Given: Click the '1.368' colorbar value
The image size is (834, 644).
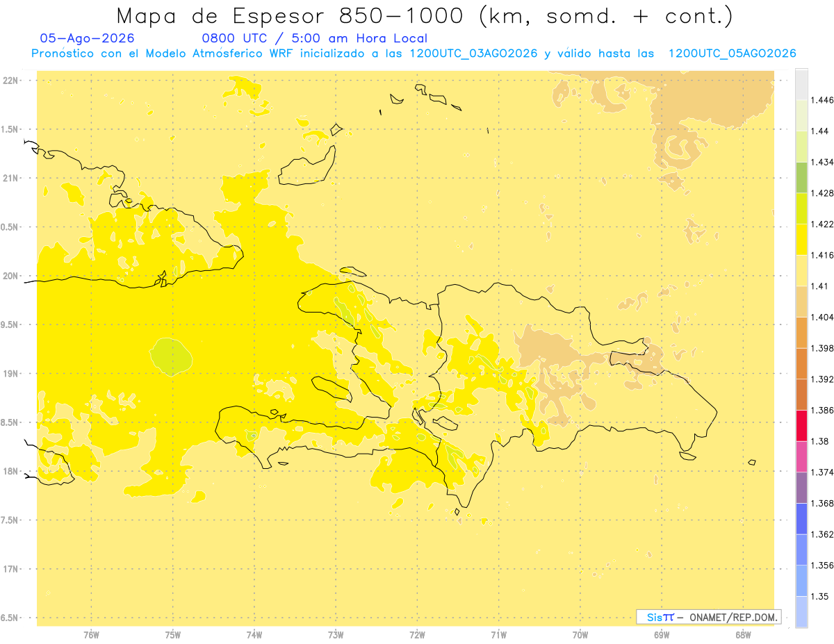Looking at the screenshot, I should (x=822, y=503).
